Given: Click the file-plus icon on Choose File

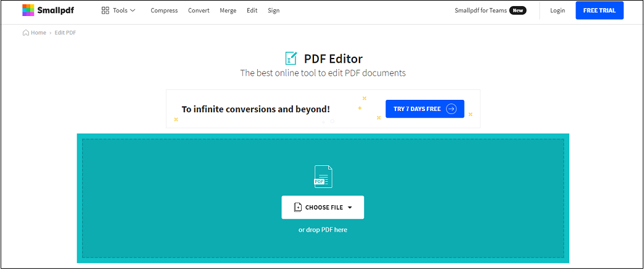Looking at the screenshot, I should (x=298, y=207).
